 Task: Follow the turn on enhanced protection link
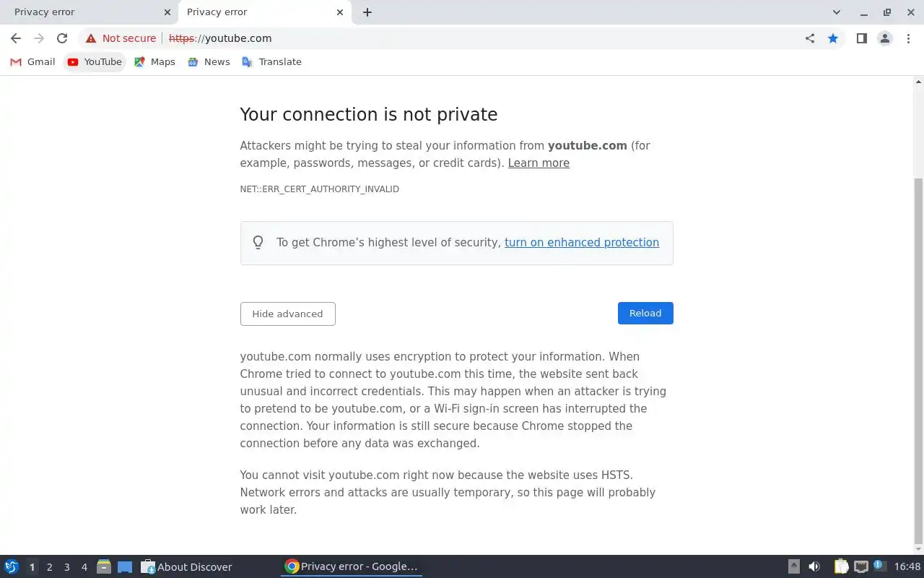581,243
